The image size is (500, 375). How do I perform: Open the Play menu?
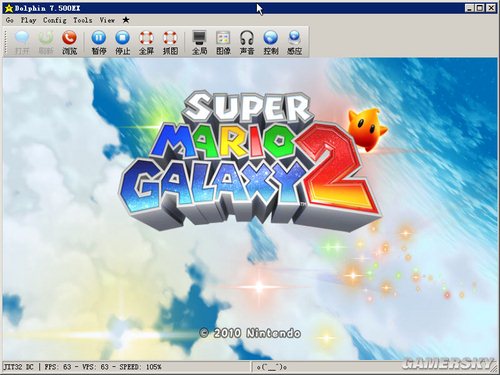click(x=28, y=20)
